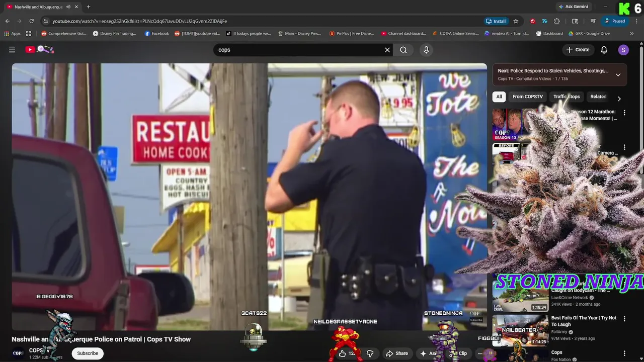Go to YouTube home via logo

tap(39, 49)
